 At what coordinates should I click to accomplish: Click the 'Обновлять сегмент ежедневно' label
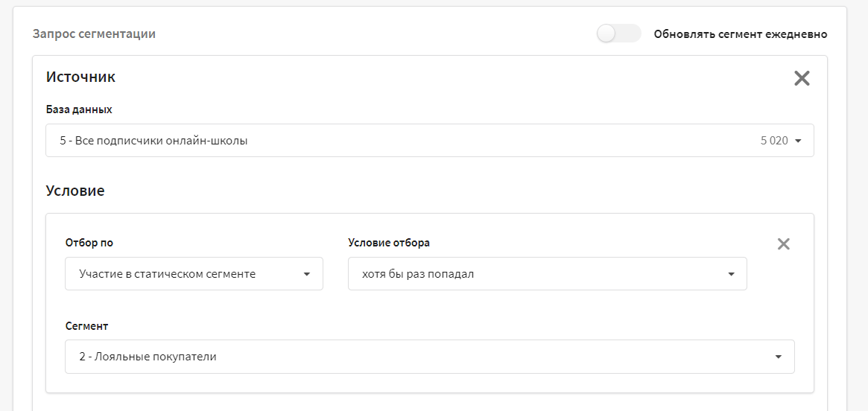pyautogui.click(x=740, y=34)
